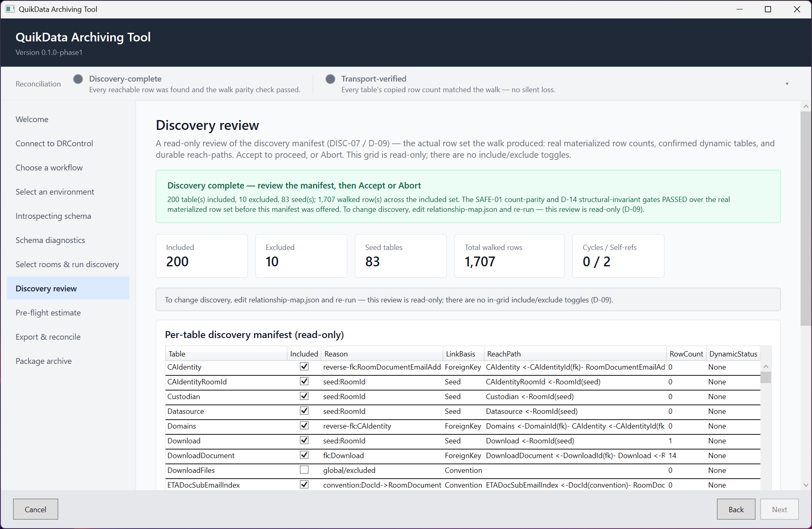Toggle the Download row included checkbox
Image resolution: width=812 pixels, height=529 pixels.
click(x=304, y=440)
